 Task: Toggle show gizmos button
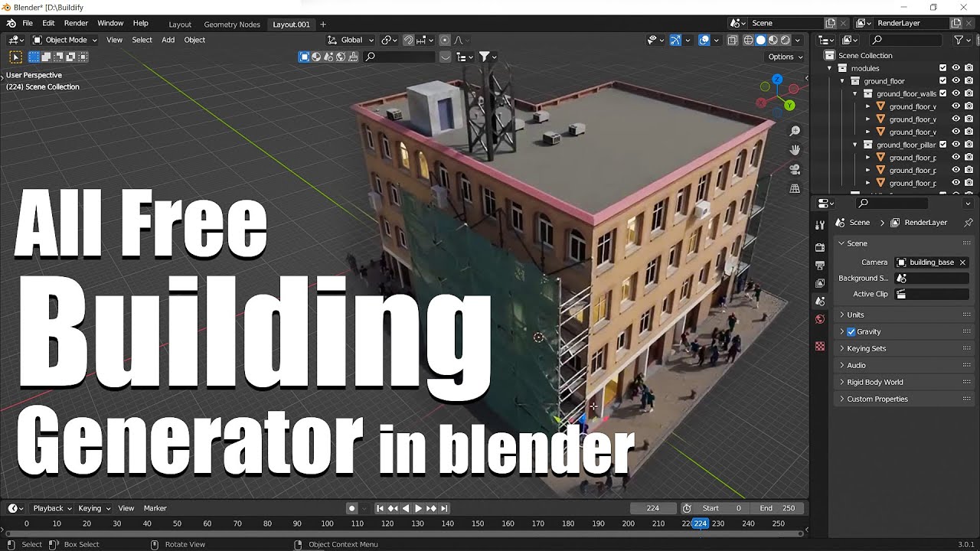click(x=675, y=40)
